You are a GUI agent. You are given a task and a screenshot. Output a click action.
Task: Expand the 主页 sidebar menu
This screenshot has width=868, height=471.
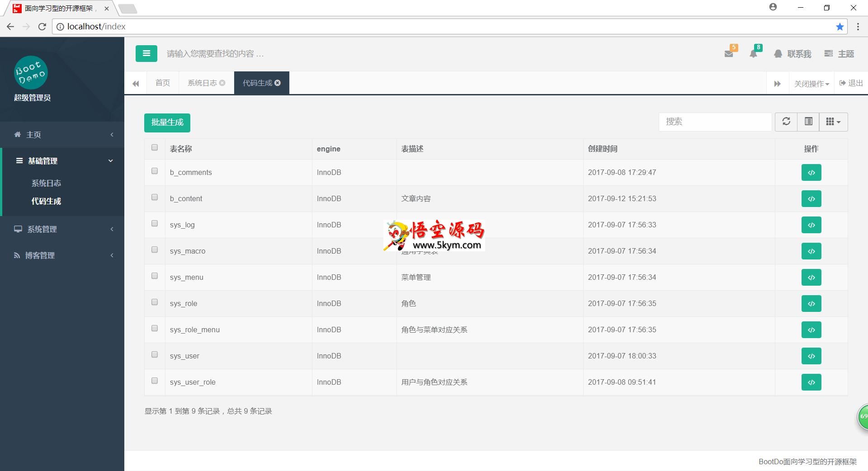(62, 135)
